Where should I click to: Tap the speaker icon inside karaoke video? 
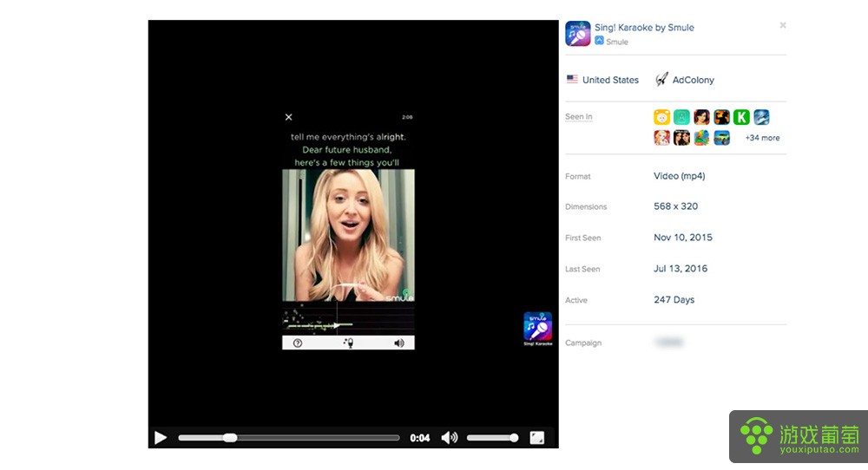[x=399, y=343]
